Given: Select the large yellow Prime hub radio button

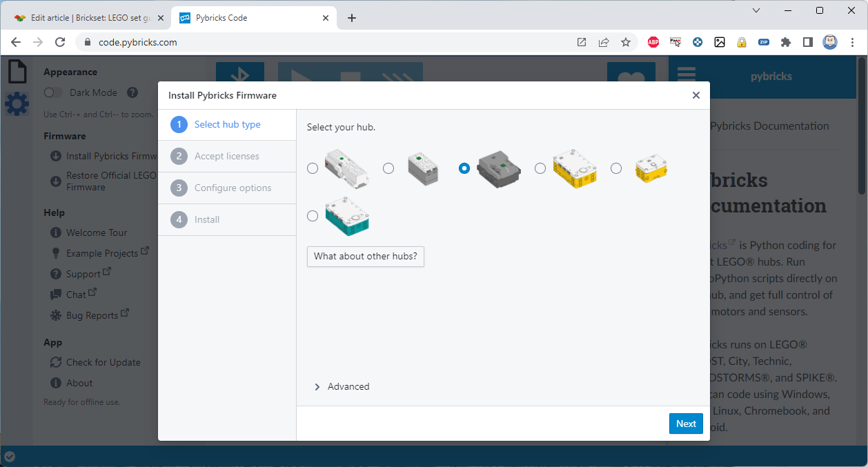Looking at the screenshot, I should 540,168.
